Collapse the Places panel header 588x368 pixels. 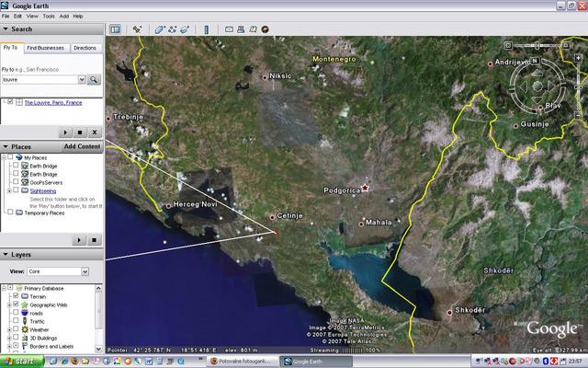click(x=30, y=147)
